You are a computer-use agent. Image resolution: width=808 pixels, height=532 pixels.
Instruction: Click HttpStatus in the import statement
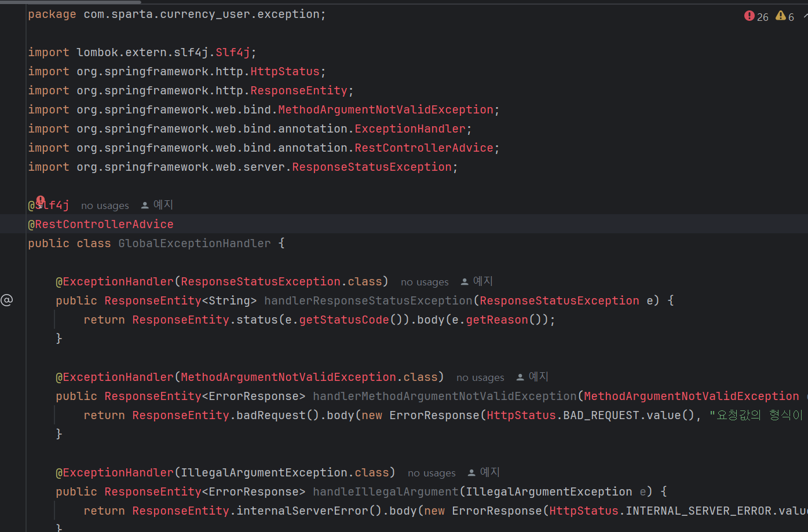[x=285, y=71]
